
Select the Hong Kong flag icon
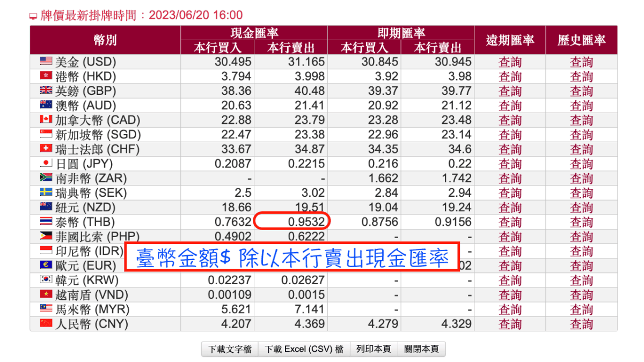(47, 76)
